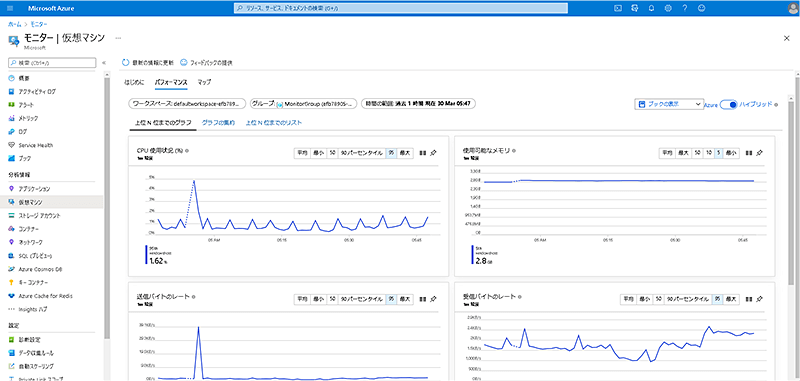Open portal settings gear icon
The width and height of the screenshot is (800, 381).
[x=668, y=8]
